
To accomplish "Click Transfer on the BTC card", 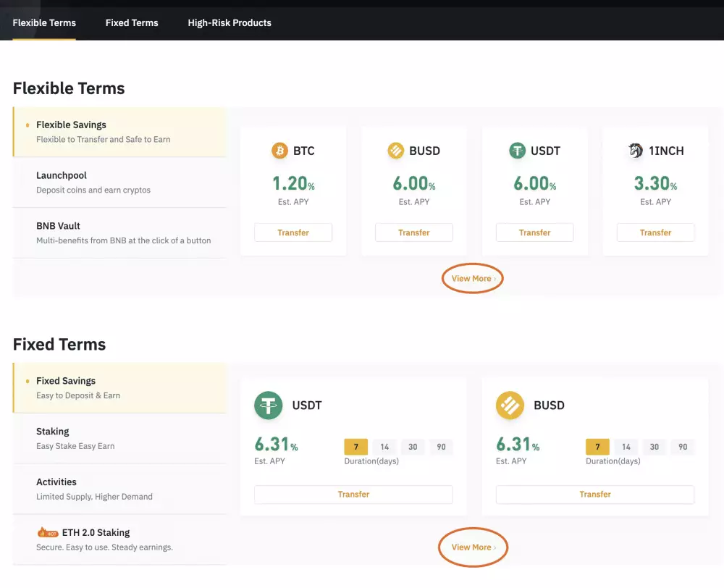I will pyautogui.click(x=293, y=232).
